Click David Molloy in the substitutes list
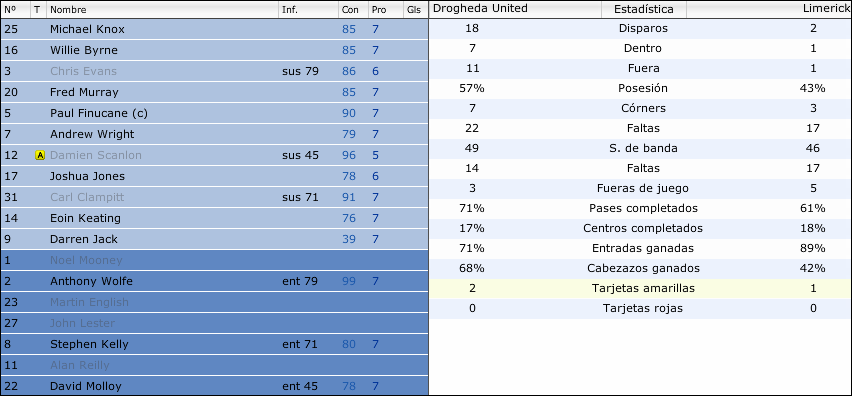Image resolution: width=852 pixels, height=396 pixels. tap(86, 386)
